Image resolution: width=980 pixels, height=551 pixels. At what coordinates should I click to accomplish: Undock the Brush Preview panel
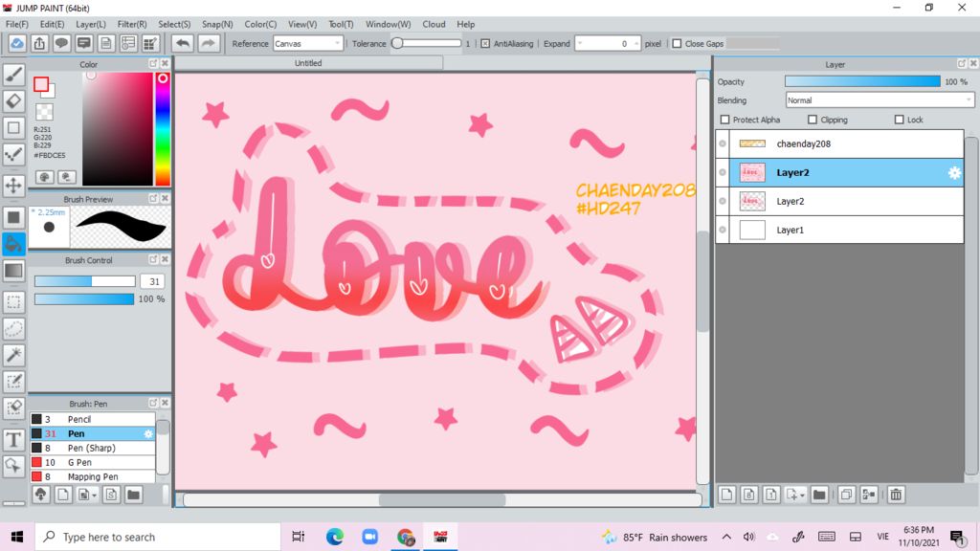click(x=153, y=199)
